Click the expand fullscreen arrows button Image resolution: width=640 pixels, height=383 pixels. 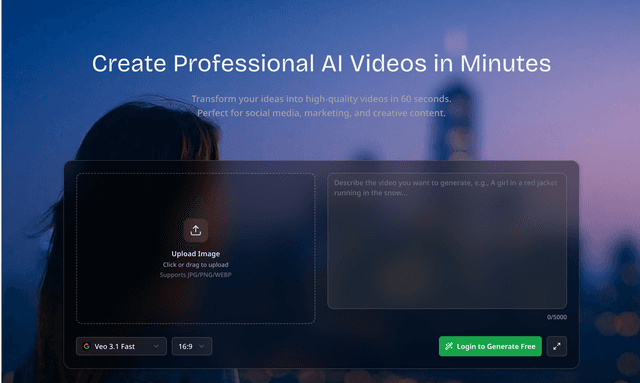click(557, 346)
